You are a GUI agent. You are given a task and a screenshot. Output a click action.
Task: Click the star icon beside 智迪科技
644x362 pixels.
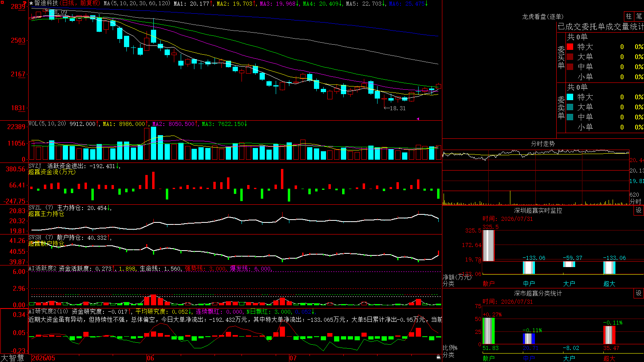31,3
